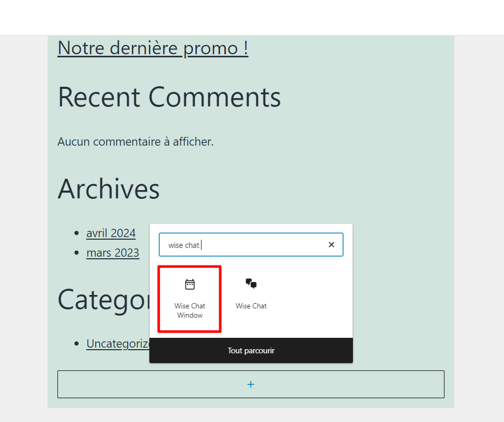Open the Notre dernière promo link
The width and height of the screenshot is (504, 422).
pos(152,48)
